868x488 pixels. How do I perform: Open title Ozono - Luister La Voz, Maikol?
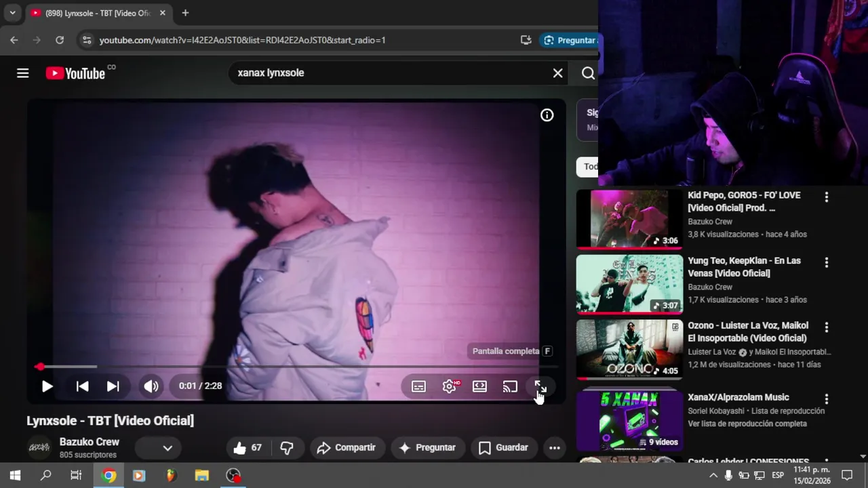click(x=748, y=332)
